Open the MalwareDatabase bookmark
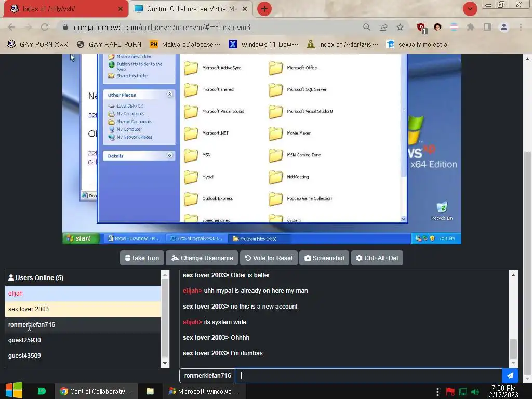This screenshot has width=532, height=399. pyautogui.click(x=185, y=45)
